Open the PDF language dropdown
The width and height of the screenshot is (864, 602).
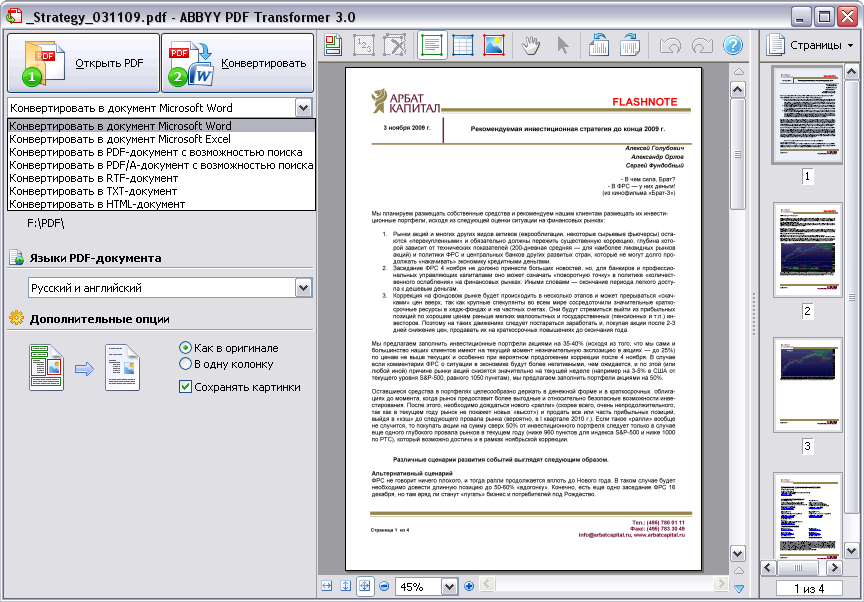pyautogui.click(x=304, y=288)
